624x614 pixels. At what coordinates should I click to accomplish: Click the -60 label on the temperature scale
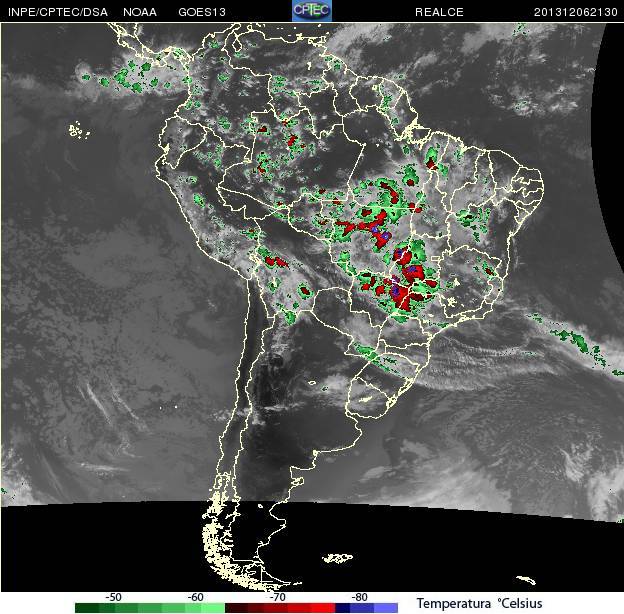point(195,597)
